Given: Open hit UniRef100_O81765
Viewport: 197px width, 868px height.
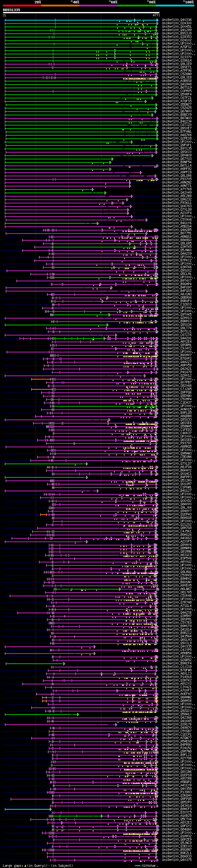Looking at the screenshot, I should 177,592.
